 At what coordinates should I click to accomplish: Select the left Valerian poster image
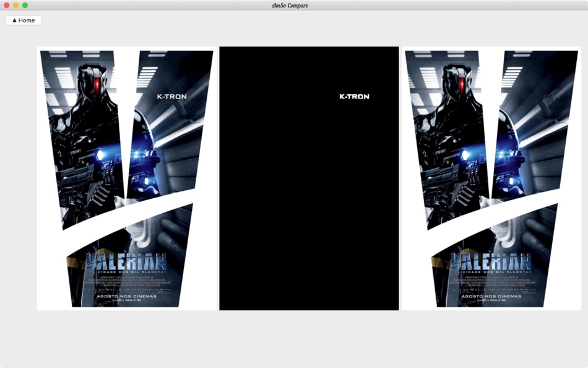[127, 178]
